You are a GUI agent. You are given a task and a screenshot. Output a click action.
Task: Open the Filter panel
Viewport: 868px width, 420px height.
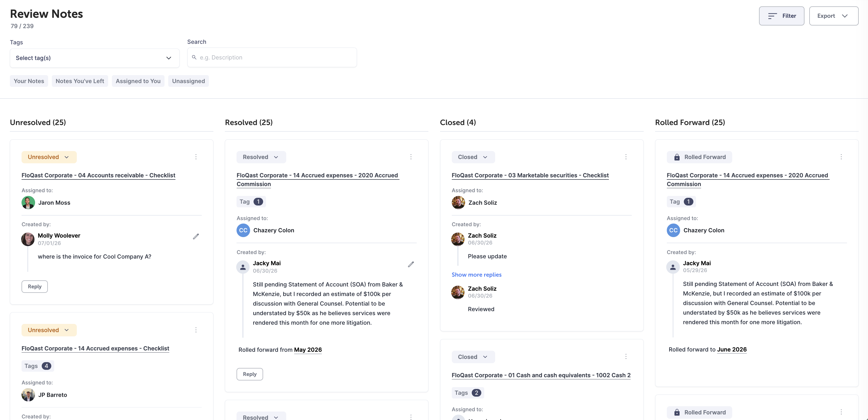tap(781, 16)
